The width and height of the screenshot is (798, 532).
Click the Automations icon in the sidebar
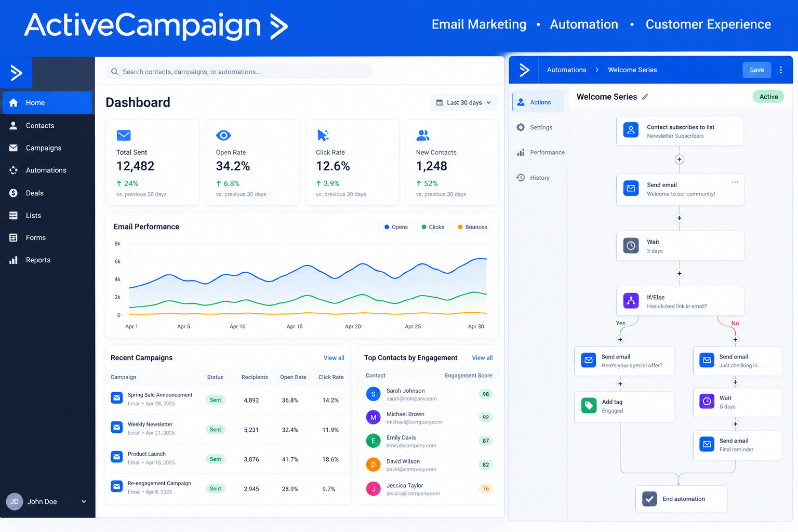(x=14, y=170)
